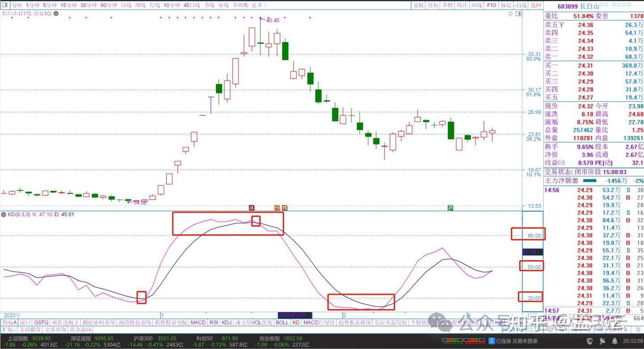Apply the 疯狂连板王 indicator
Image resolution: width=644 pixels, height=349 pixels.
click(x=66, y=322)
